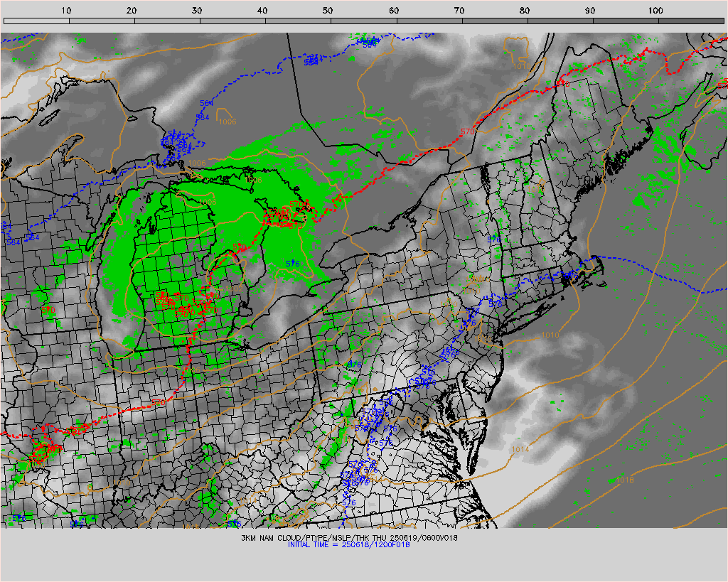Click the legend segment between 80 and 90

(560, 21)
